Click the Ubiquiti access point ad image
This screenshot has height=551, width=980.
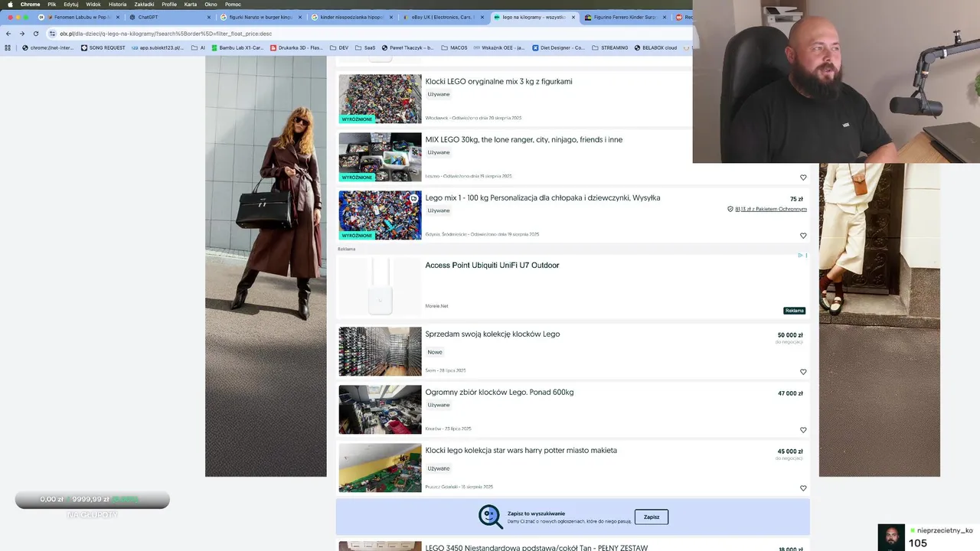(381, 285)
